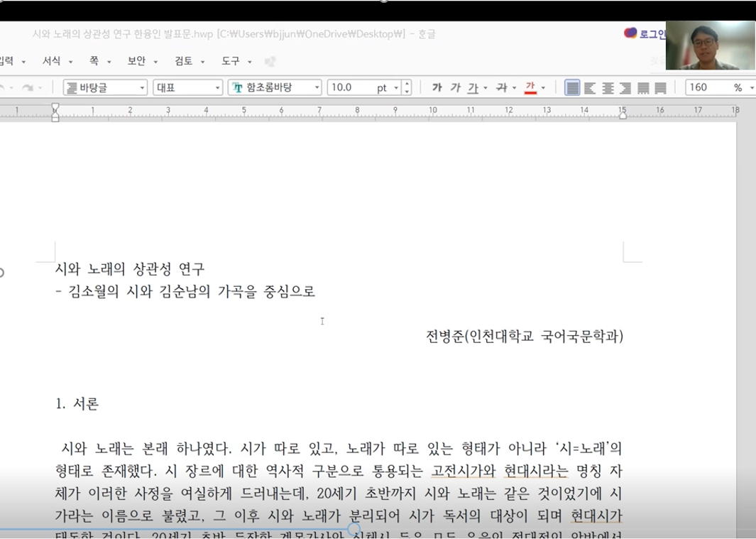Select divide alignment icon at far right

point(661,87)
